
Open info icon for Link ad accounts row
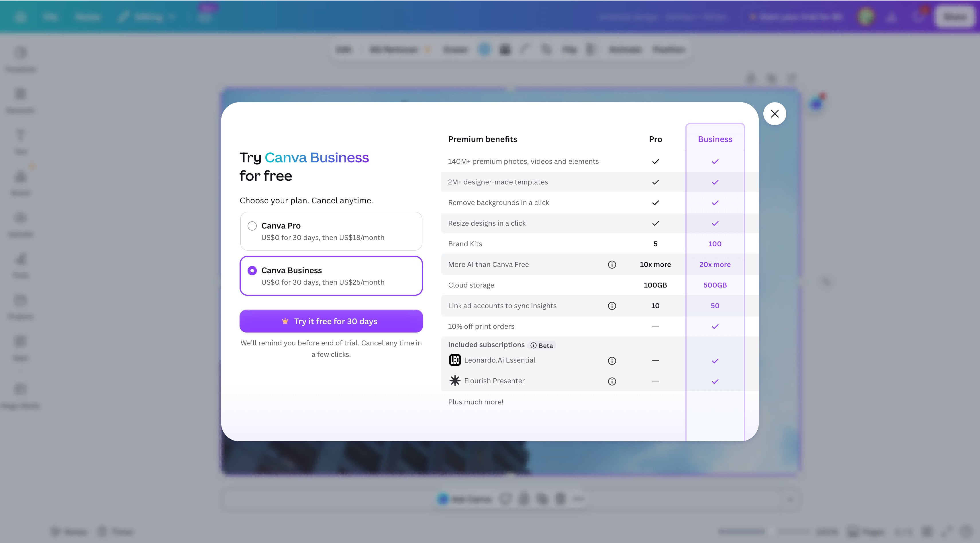[x=612, y=306]
